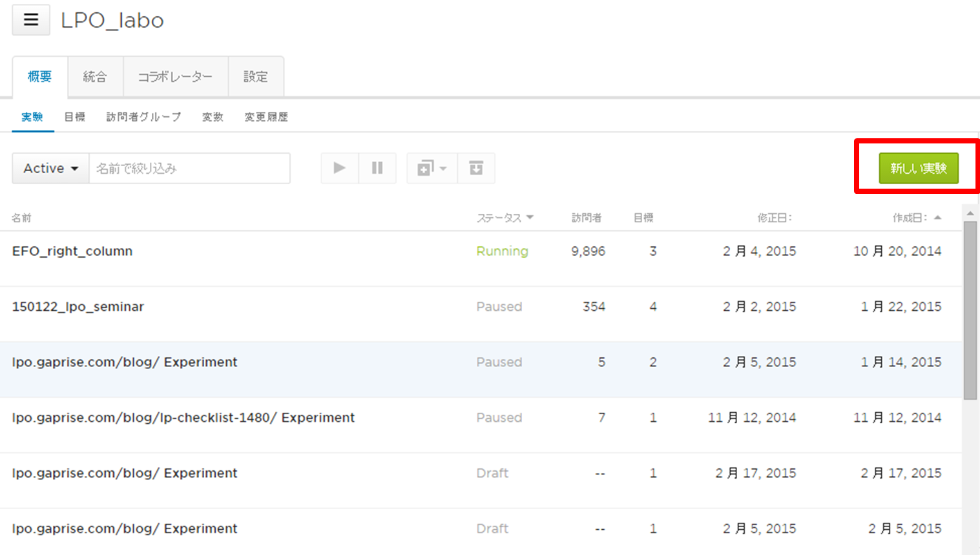
Task: Open the 設定 tab
Action: [255, 77]
